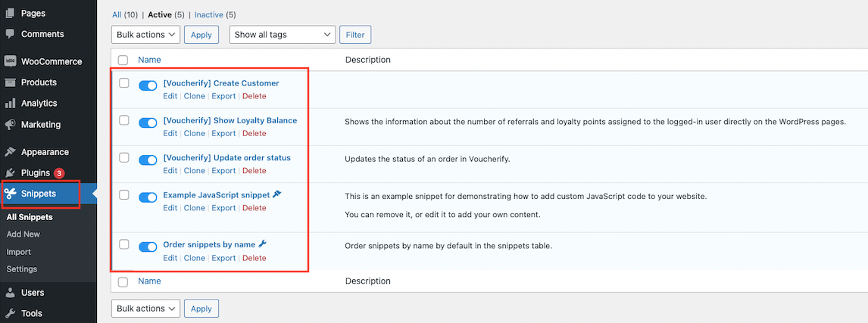Click the Pages icon in sidebar
Image resolution: width=868 pixels, height=323 pixels.
(x=10, y=14)
